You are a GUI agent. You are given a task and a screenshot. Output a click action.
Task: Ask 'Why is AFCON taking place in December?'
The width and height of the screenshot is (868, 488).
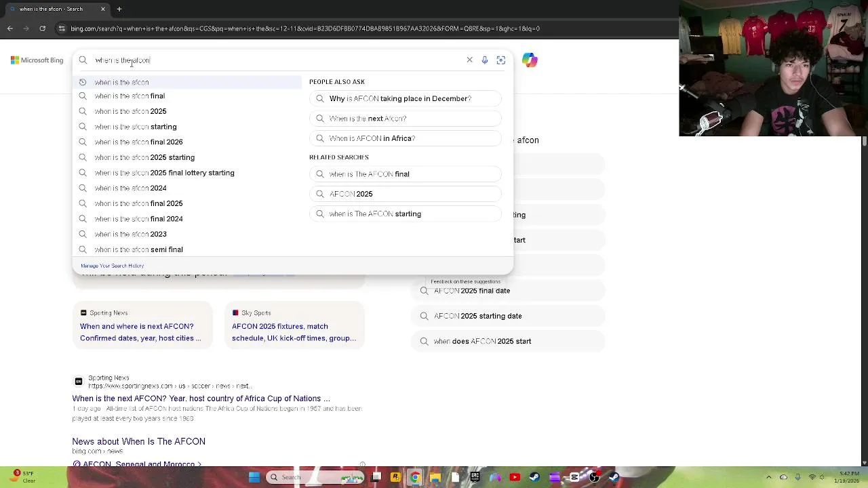coord(406,99)
